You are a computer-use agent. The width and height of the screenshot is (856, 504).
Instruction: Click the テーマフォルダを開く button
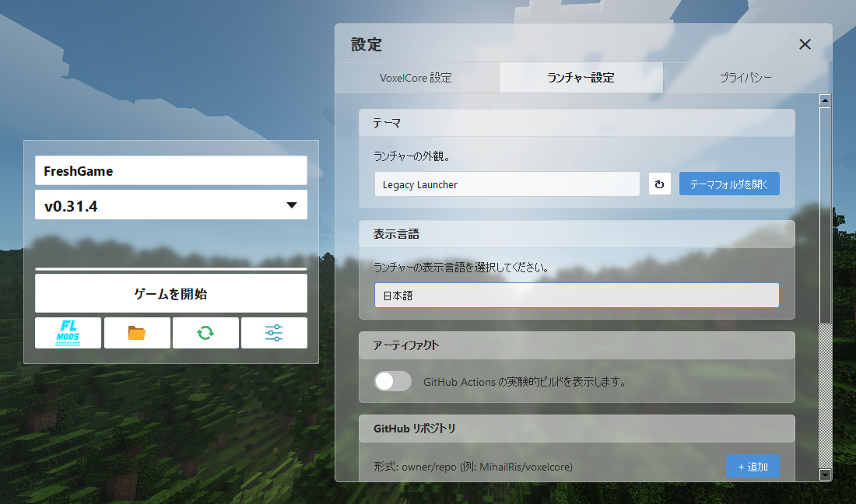coord(729,184)
